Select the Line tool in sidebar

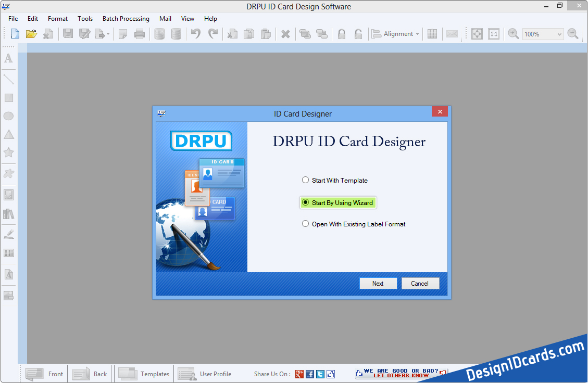(9, 79)
